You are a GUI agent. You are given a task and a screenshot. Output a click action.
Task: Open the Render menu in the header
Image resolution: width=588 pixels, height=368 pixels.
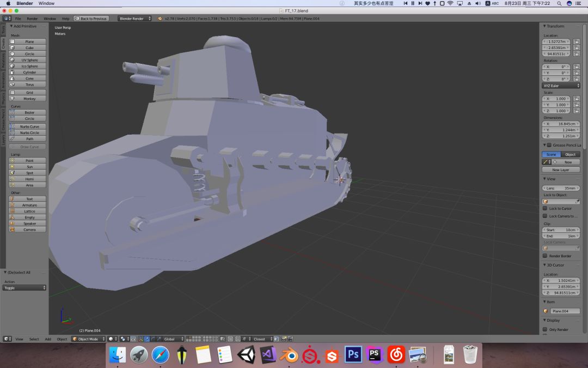(33, 19)
